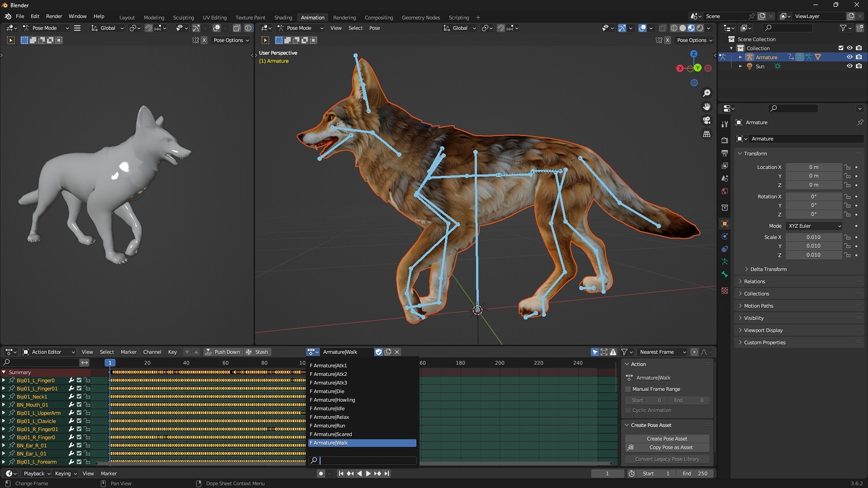
Task: Expand the Delta Transform section
Action: (x=768, y=269)
